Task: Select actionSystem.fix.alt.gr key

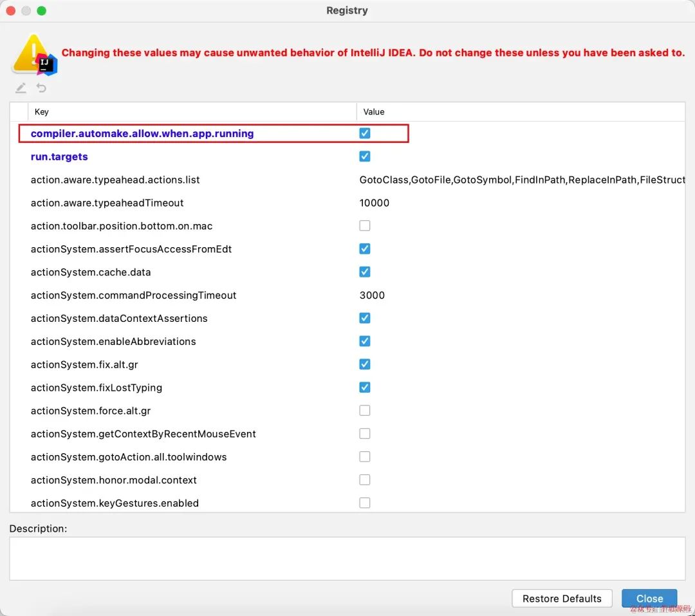Action: [84, 364]
